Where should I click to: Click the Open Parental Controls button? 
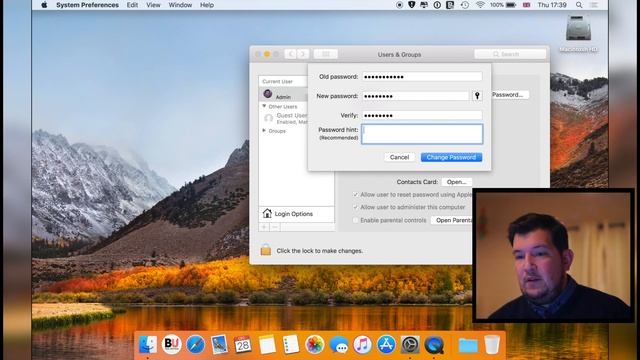point(451,220)
